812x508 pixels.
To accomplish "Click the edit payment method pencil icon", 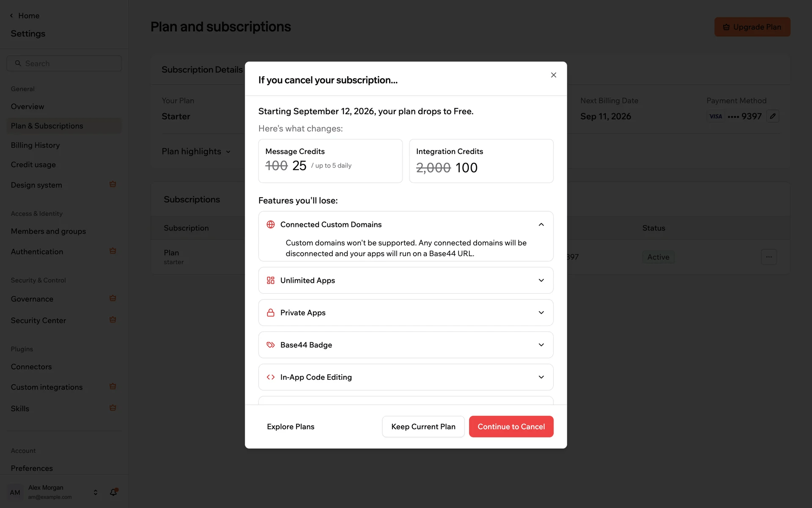I will click(773, 116).
